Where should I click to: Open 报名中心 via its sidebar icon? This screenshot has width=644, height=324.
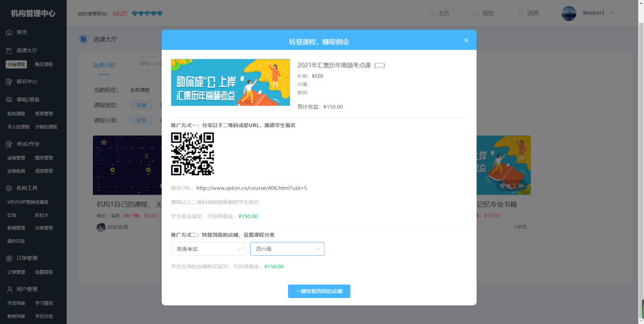8,82
